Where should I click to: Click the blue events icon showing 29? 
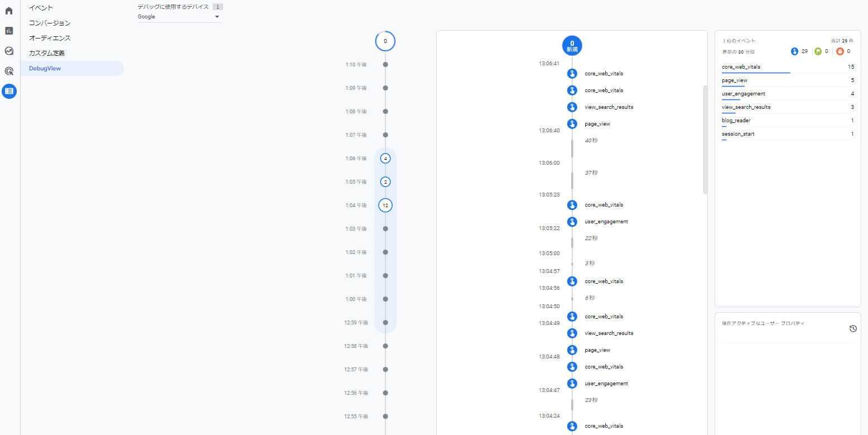(x=795, y=51)
